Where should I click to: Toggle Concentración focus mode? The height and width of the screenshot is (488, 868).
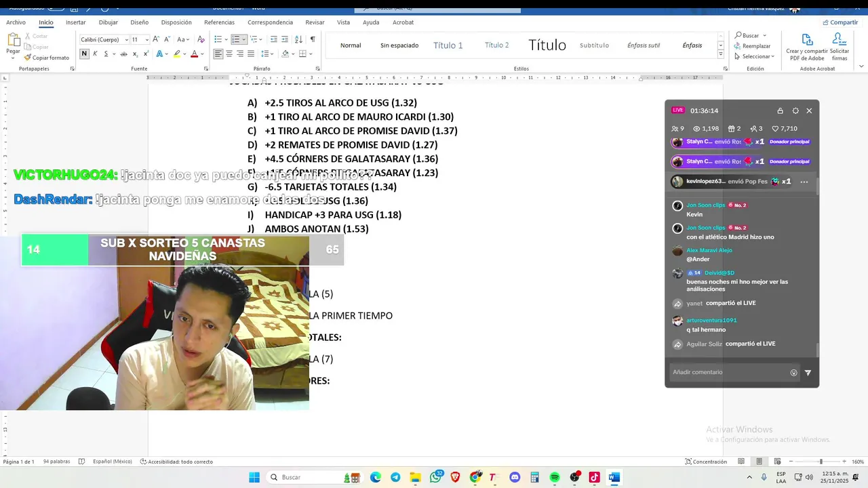(705, 462)
